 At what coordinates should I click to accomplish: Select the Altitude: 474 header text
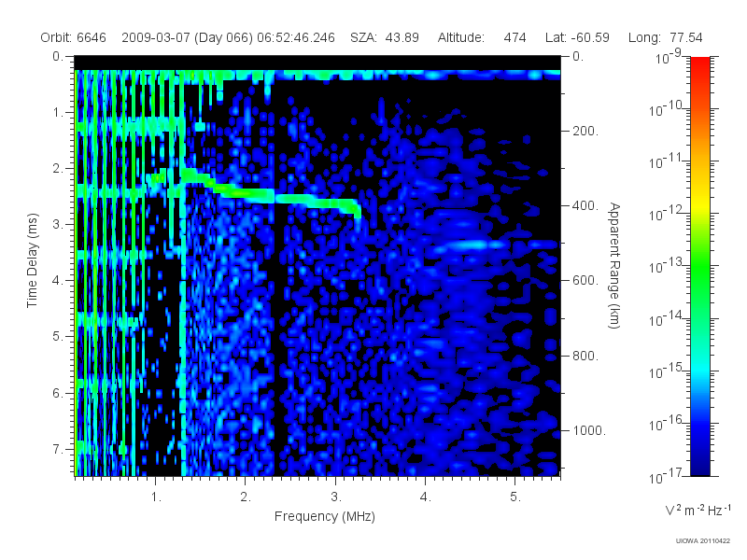click(x=482, y=37)
